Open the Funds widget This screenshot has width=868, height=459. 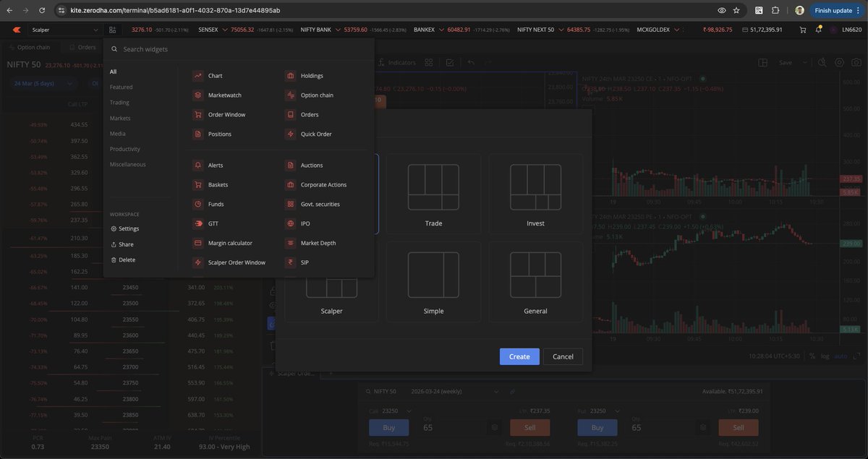click(x=208, y=205)
